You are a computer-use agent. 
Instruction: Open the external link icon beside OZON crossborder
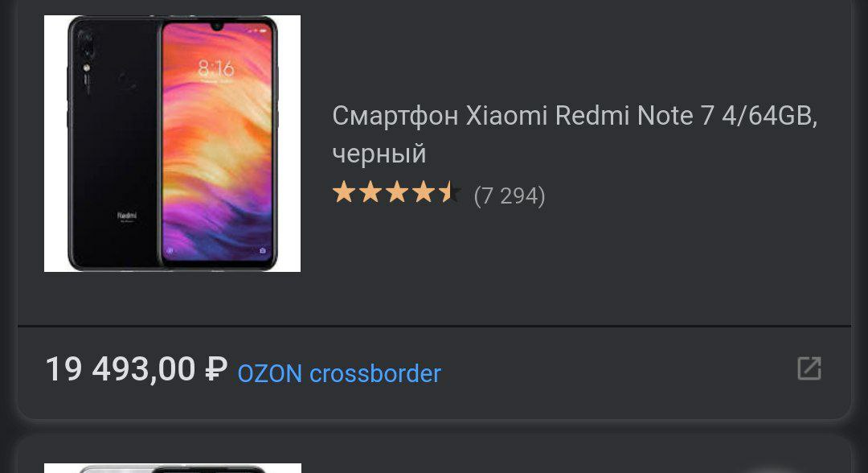809,368
